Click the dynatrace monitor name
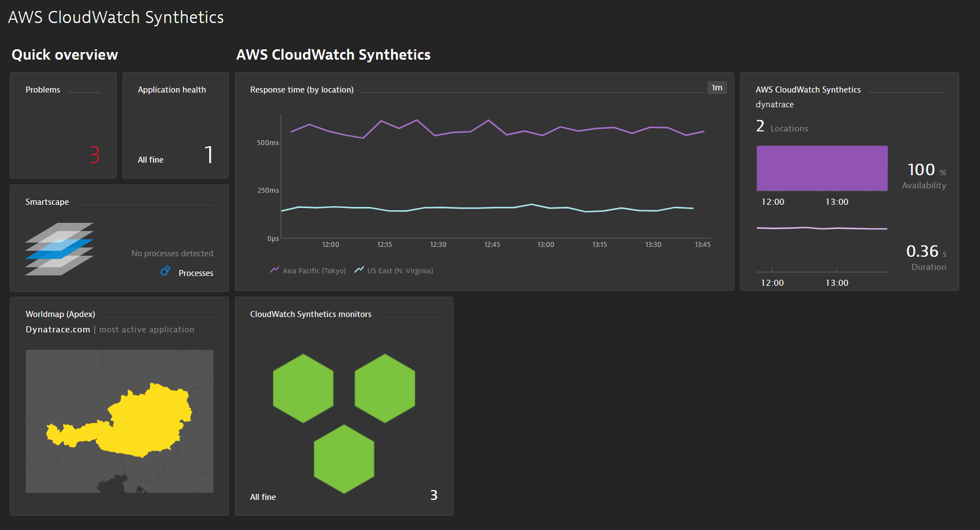 (775, 105)
